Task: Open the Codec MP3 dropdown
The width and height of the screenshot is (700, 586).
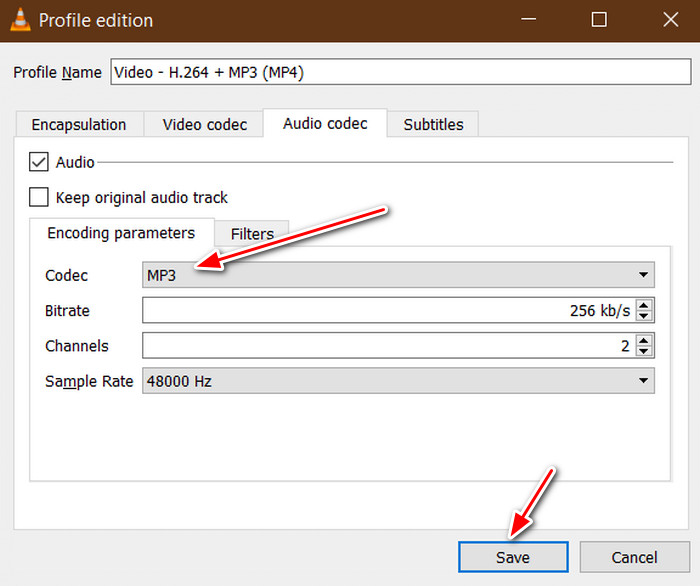Action: (x=398, y=275)
